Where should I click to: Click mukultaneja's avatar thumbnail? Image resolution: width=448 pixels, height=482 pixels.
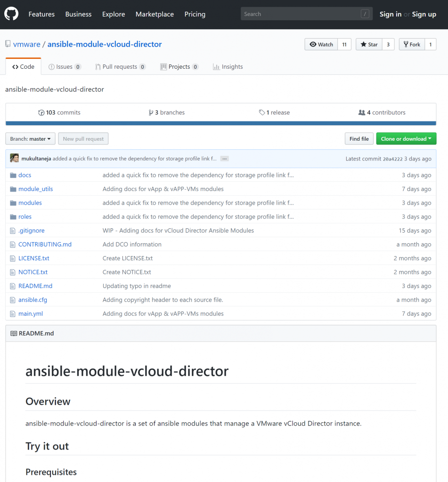pyautogui.click(x=15, y=159)
